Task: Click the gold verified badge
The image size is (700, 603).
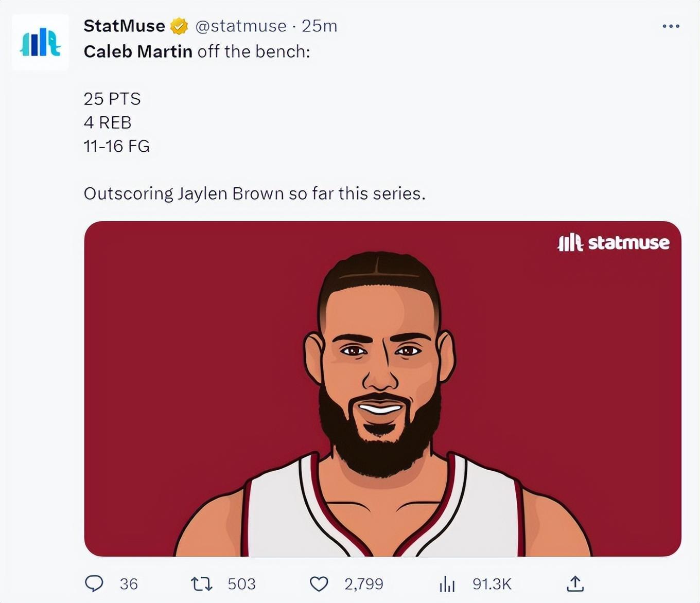Action: [x=179, y=26]
